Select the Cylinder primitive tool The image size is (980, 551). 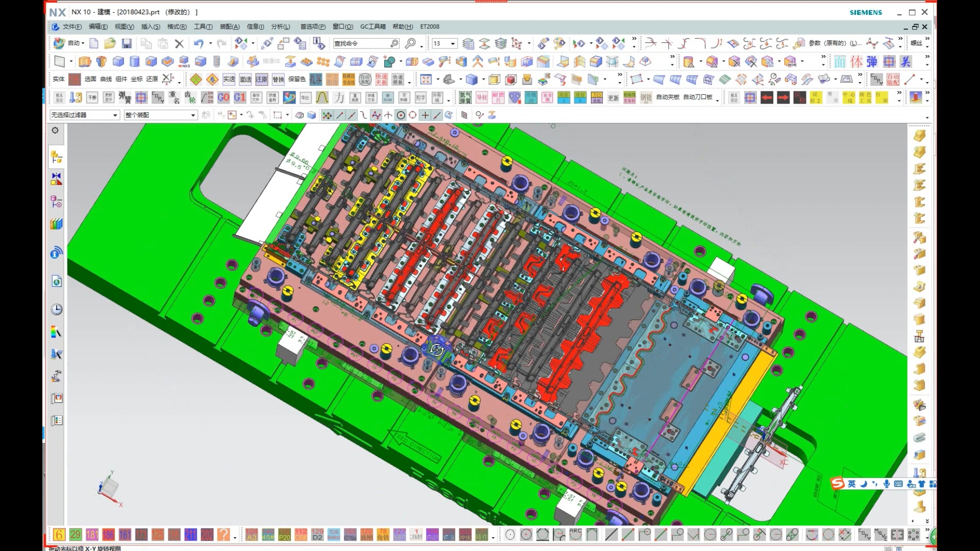[135, 62]
